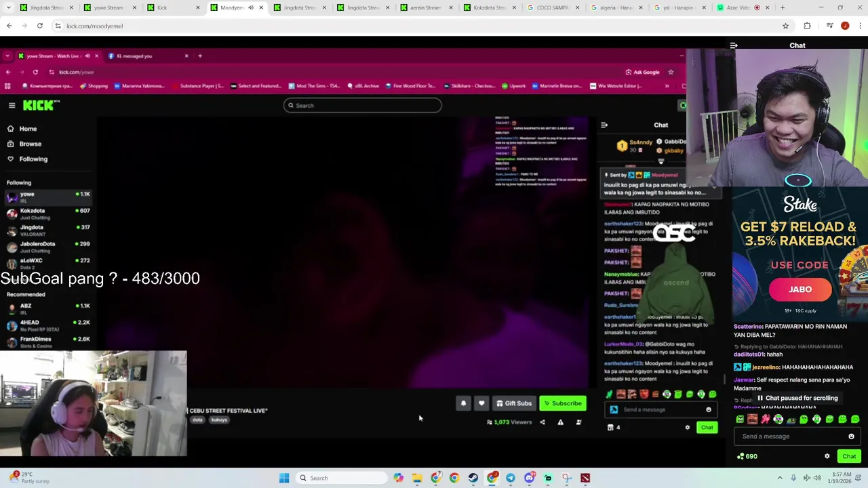The height and width of the screenshot is (488, 868).
Task: Select Kokzdota in the Following list
Action: click(47, 213)
